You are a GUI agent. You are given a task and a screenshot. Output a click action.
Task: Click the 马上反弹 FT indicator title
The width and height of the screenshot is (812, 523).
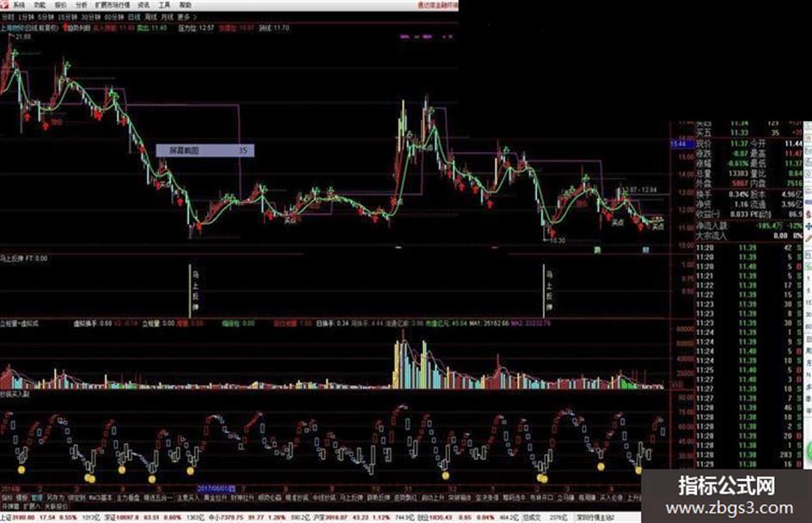[x=24, y=258]
